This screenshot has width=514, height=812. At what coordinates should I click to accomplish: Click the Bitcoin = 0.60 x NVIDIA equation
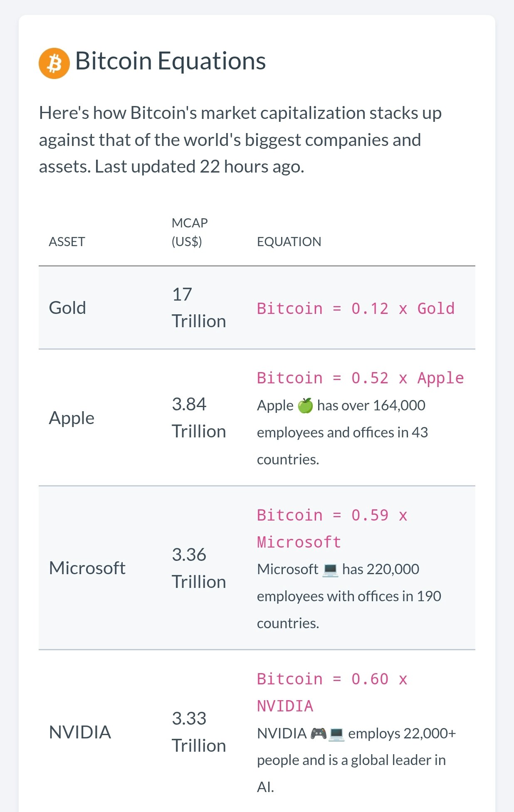click(x=332, y=692)
